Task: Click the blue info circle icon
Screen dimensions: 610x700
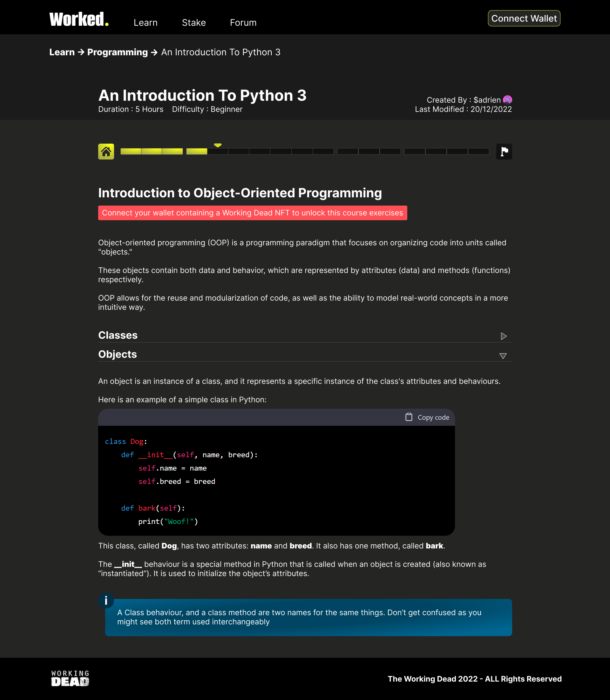Action: pyautogui.click(x=106, y=601)
